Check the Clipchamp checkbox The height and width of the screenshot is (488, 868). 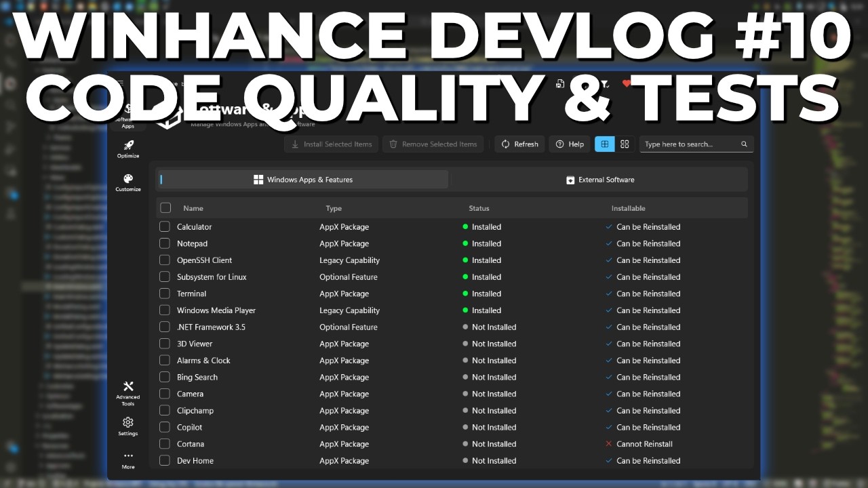tap(165, 410)
